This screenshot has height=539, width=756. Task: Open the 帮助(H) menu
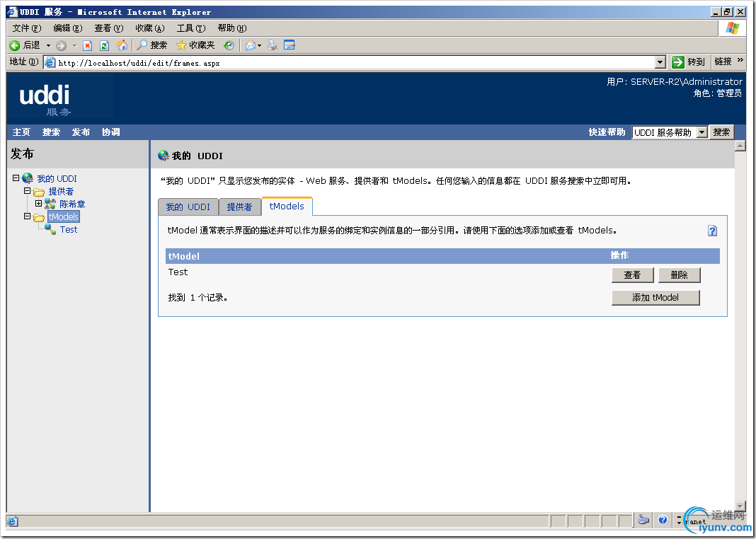coord(232,28)
